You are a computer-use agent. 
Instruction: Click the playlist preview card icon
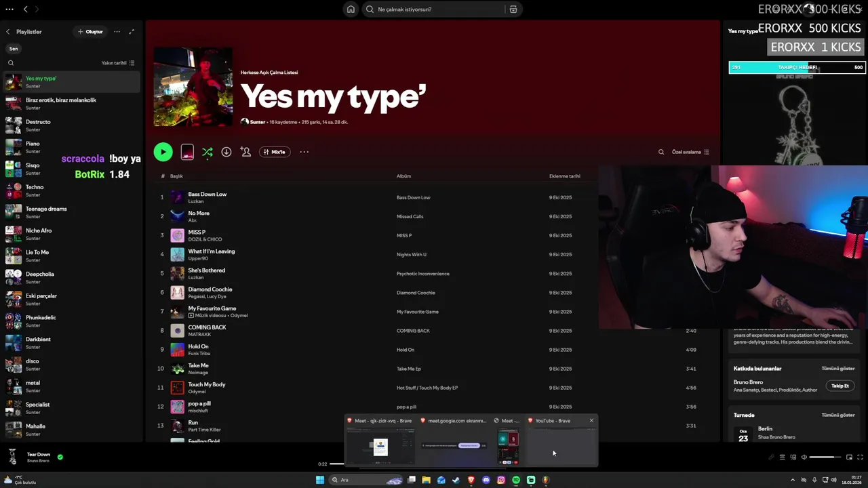(x=187, y=152)
